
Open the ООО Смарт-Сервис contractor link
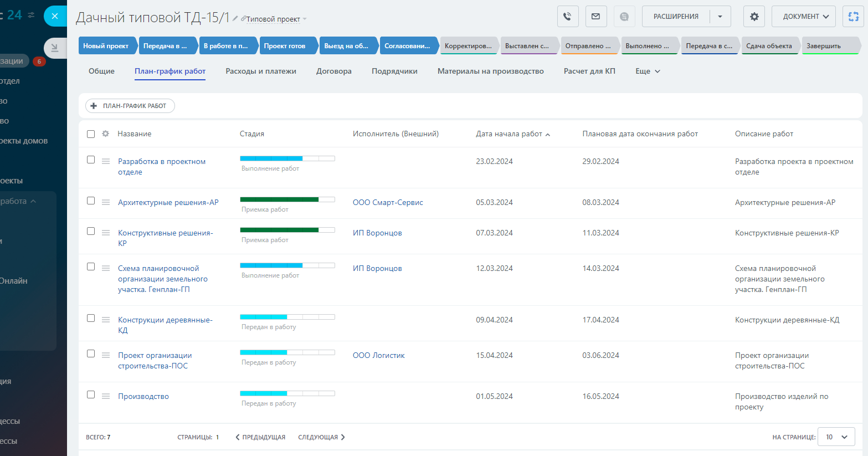[x=388, y=202]
